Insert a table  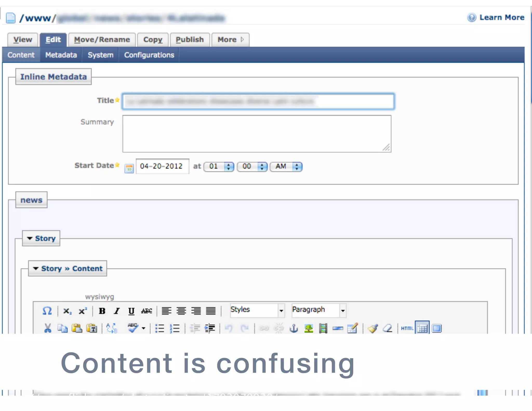(422, 328)
